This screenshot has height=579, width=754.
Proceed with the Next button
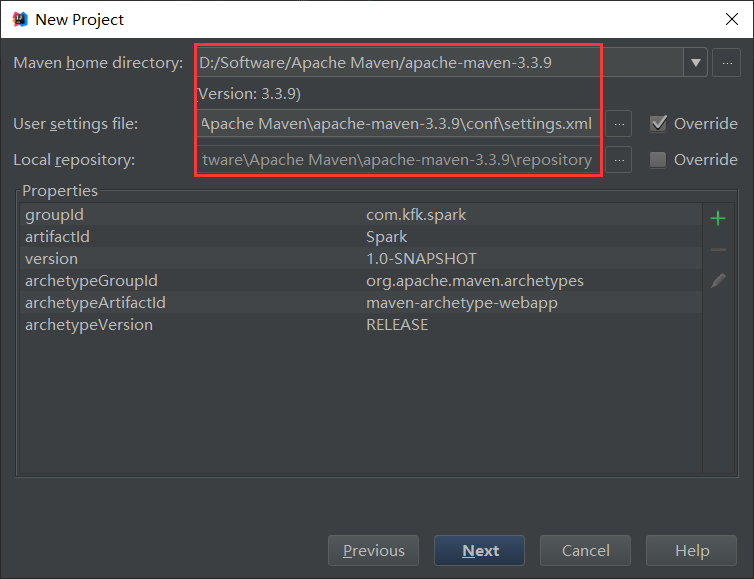(x=479, y=551)
